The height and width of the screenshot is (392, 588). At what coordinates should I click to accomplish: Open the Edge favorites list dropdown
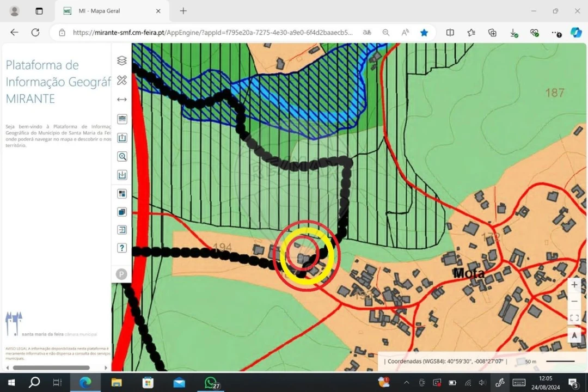[471, 33]
